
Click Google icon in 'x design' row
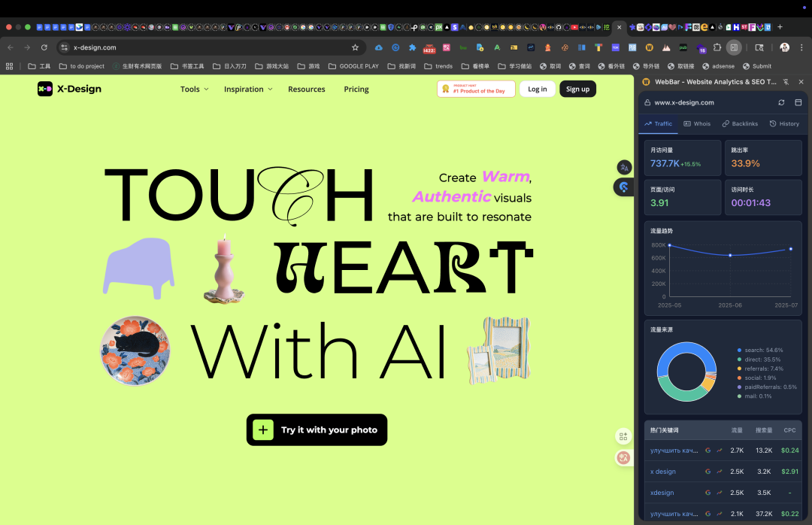[708, 472]
